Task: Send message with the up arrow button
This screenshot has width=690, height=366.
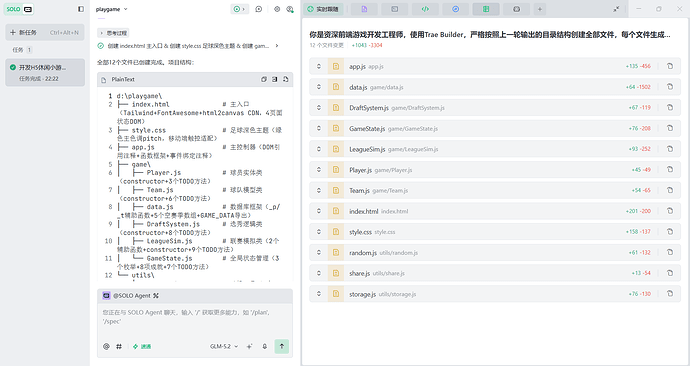Action: [x=282, y=346]
